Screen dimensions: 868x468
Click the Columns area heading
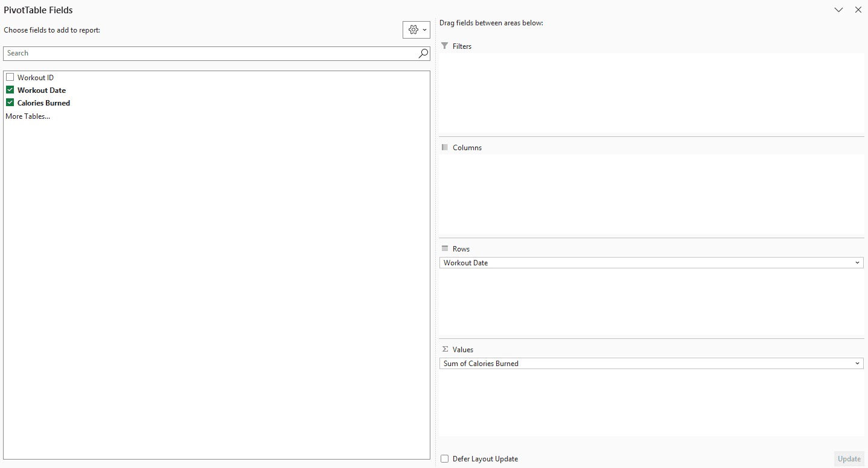[x=467, y=148]
